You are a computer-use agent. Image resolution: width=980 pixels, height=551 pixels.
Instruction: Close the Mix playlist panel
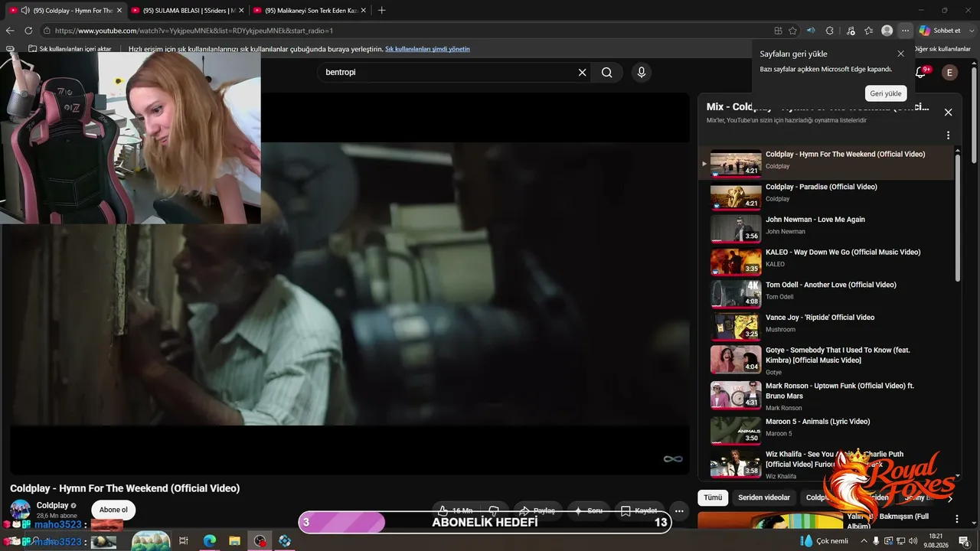(x=948, y=112)
